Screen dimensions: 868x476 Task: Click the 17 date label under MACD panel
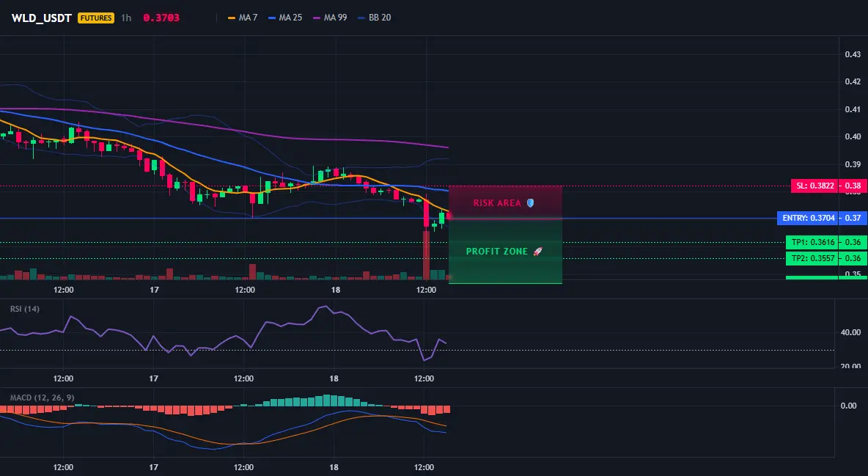(x=153, y=467)
